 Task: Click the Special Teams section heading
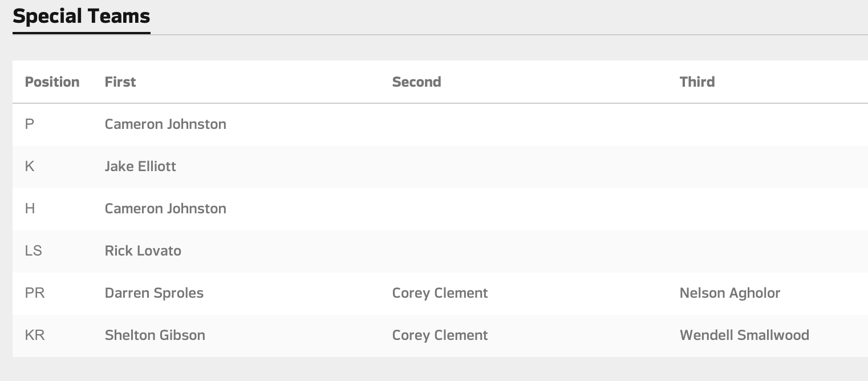coord(81,16)
